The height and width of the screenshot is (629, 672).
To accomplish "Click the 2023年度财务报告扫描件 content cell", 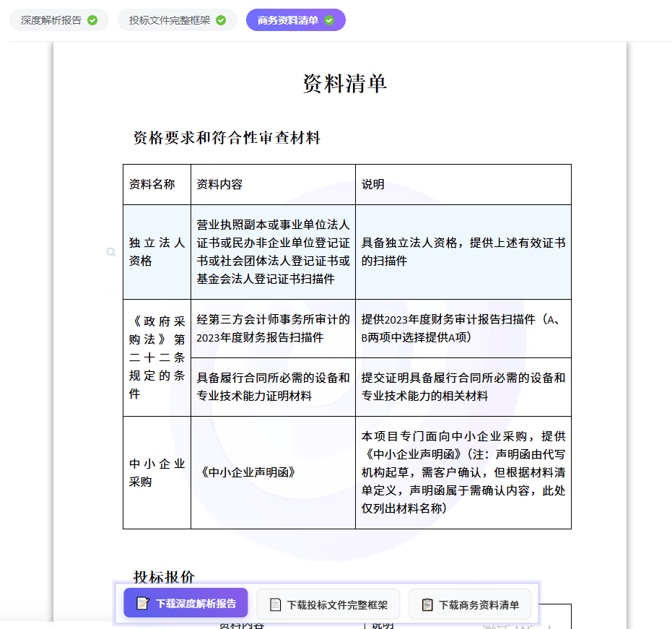I will pyautogui.click(x=273, y=329).
